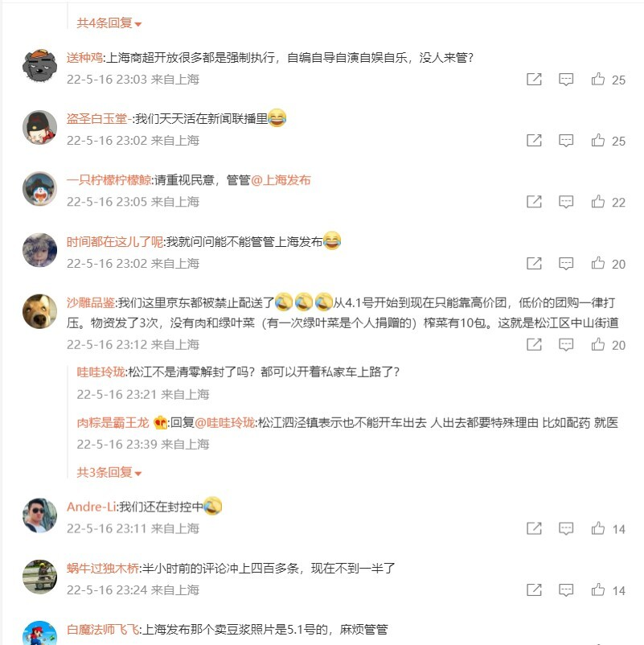Open the share icon on 沙雕品鉴's comment
This screenshot has height=645, width=644.
[x=534, y=344]
